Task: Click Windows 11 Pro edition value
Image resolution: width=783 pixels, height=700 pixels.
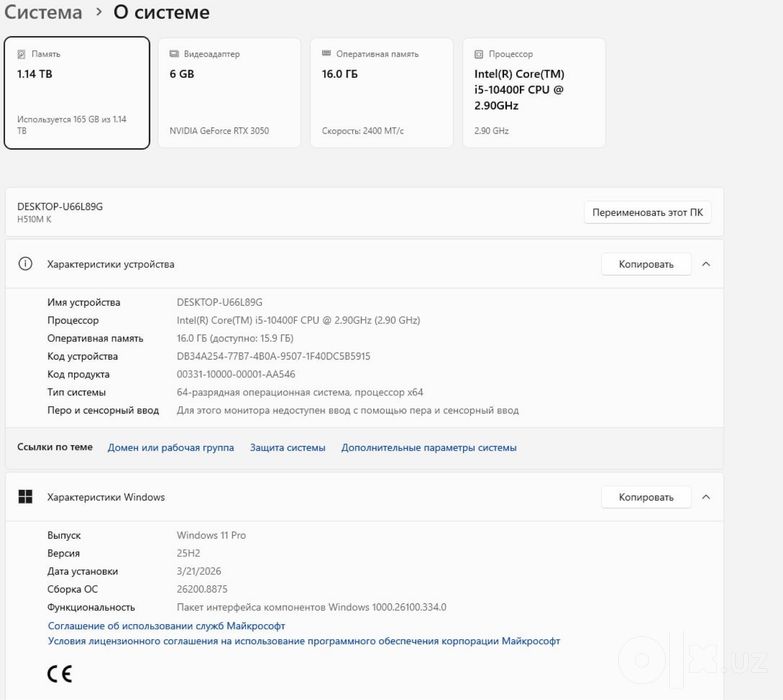Action: coord(211,535)
